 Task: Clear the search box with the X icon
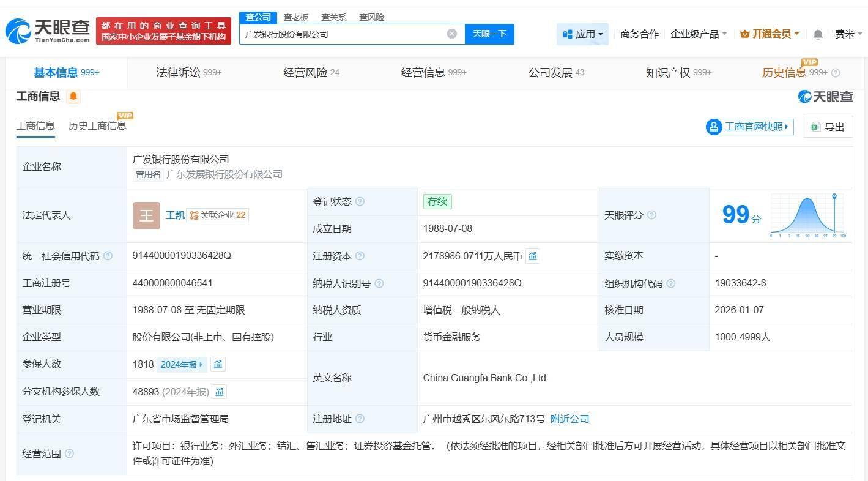coord(451,34)
